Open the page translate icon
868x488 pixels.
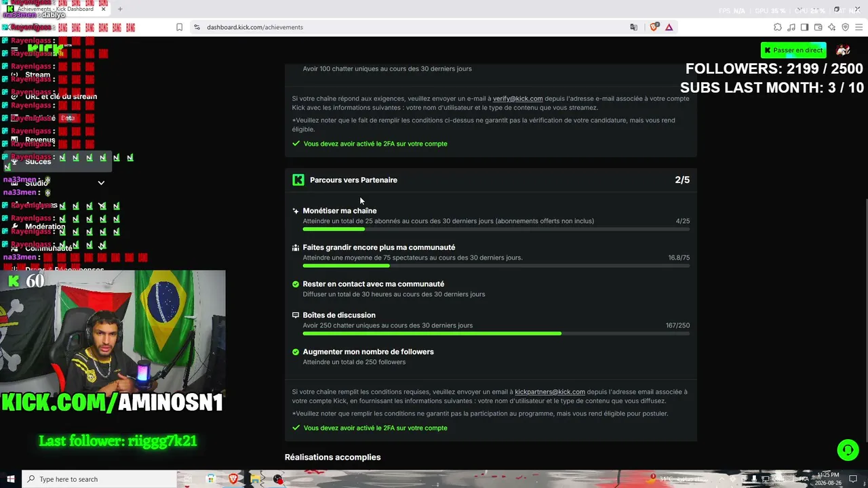(x=633, y=27)
